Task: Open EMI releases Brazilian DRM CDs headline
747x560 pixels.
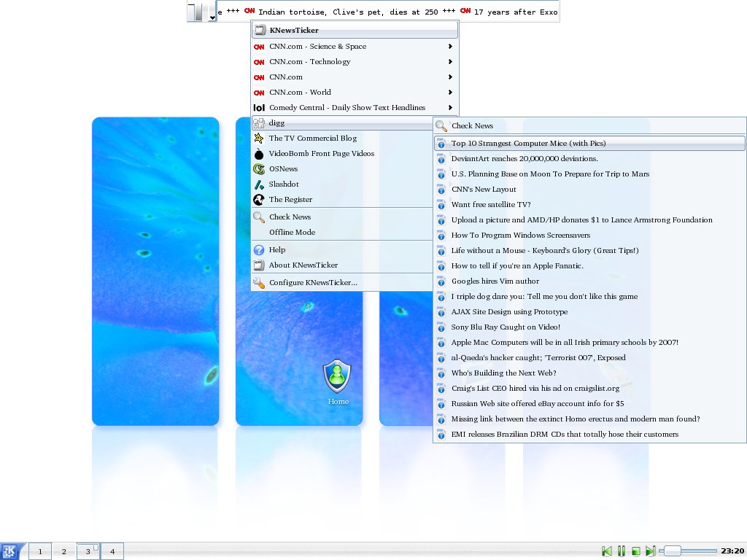Action: 589,434
